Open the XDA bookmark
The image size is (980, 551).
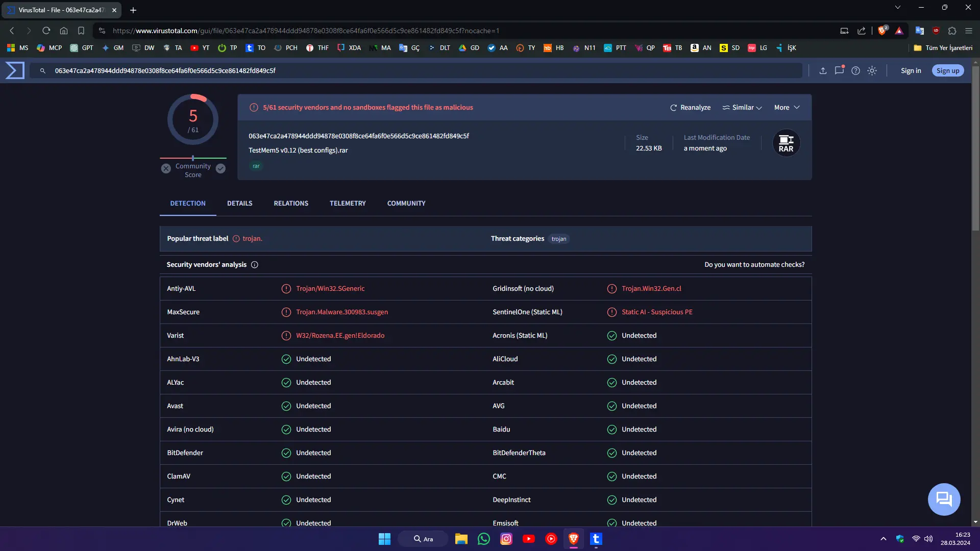pos(349,48)
